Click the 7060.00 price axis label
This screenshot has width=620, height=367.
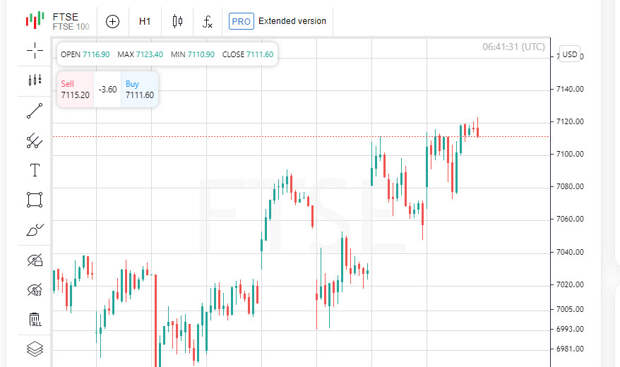tap(570, 219)
